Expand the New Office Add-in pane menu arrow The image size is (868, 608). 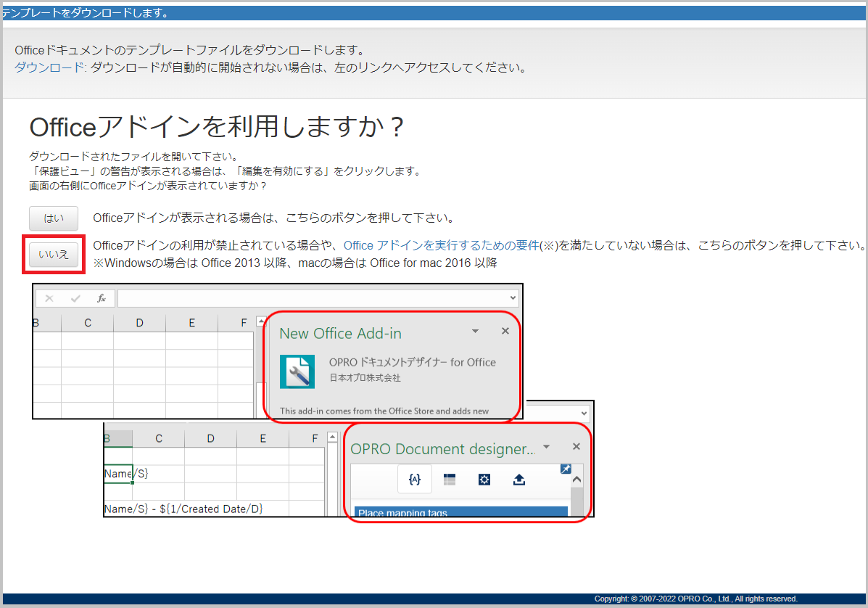pyautogui.click(x=475, y=331)
